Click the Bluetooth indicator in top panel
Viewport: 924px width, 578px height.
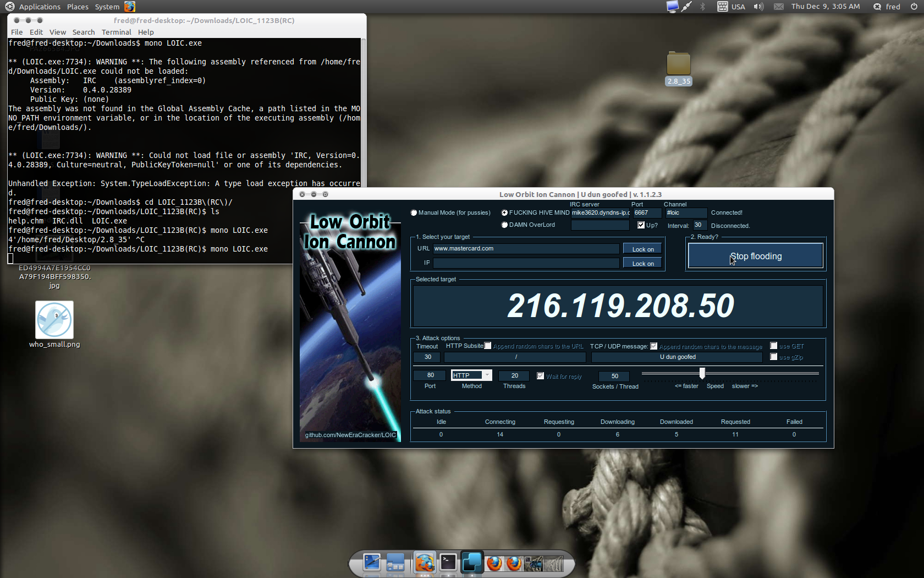[702, 7]
